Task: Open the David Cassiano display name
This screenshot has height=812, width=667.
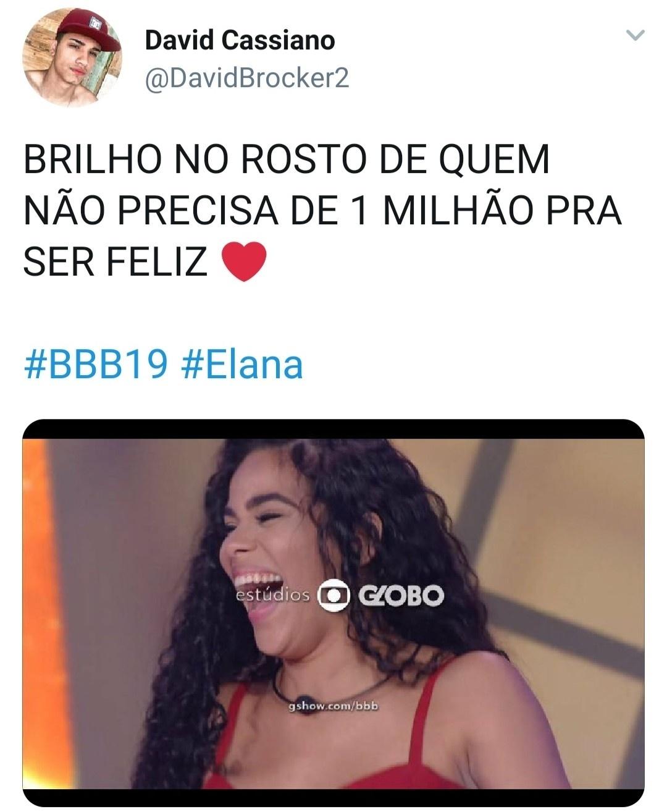Action: (x=240, y=41)
